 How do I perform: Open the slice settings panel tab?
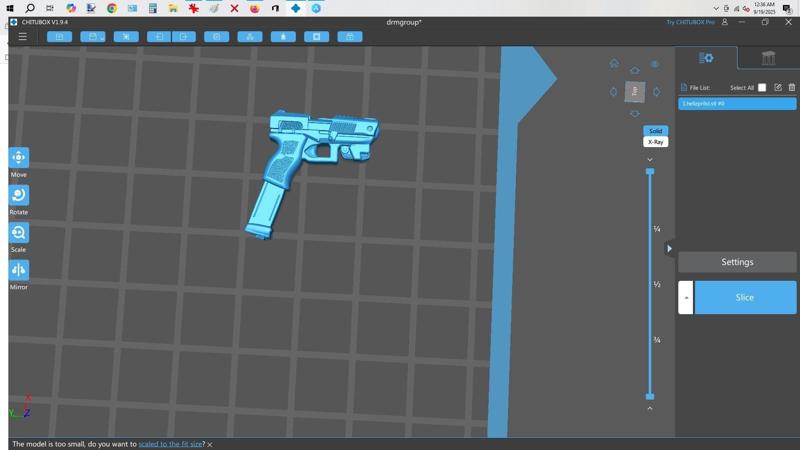tap(706, 58)
